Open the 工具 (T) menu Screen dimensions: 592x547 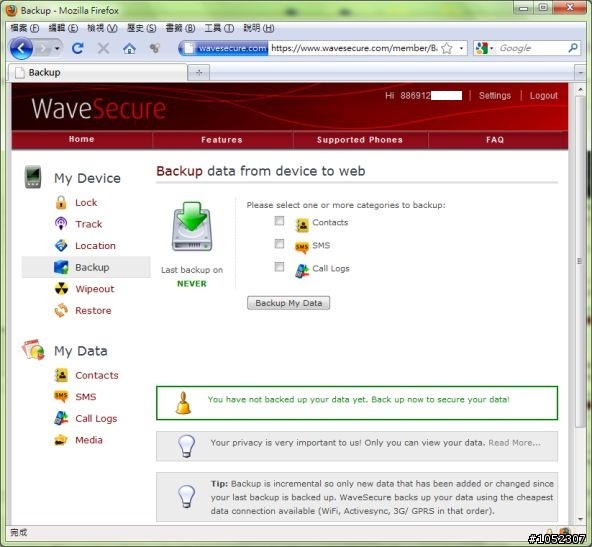point(219,28)
